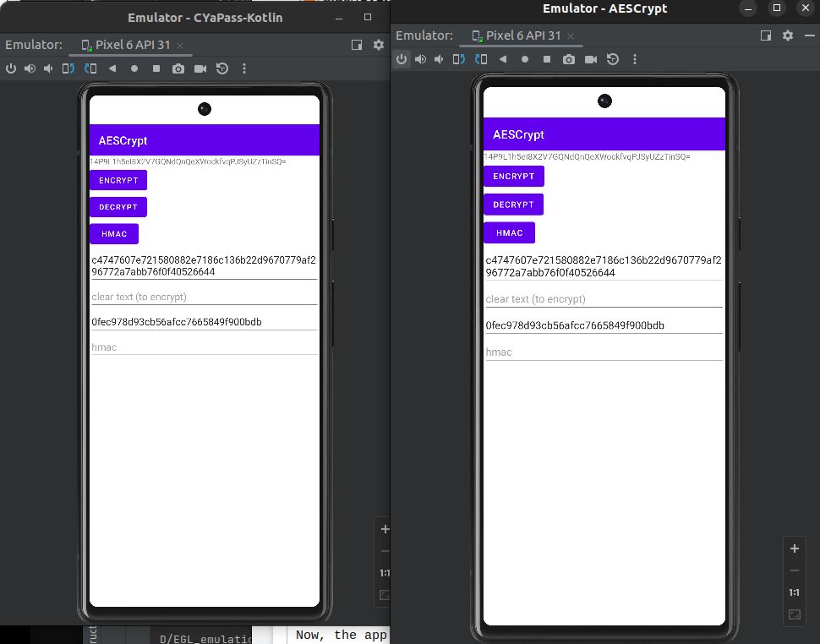Image resolution: width=820 pixels, height=644 pixels.
Task: Click volume up icon in AESCrypt emulator
Action: [420, 59]
